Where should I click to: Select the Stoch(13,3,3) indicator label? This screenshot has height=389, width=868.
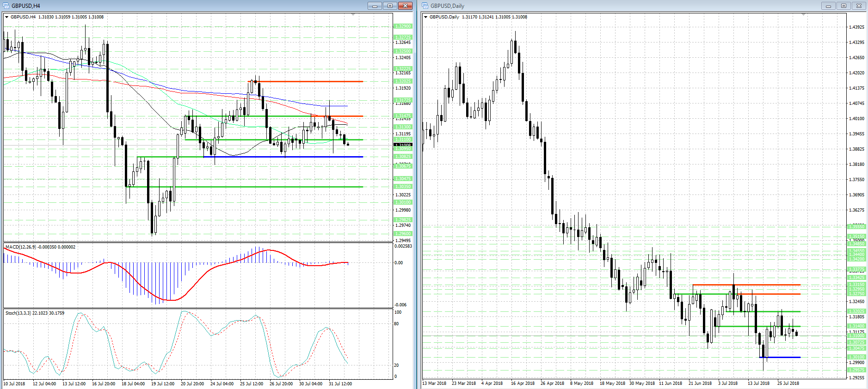pos(35,313)
